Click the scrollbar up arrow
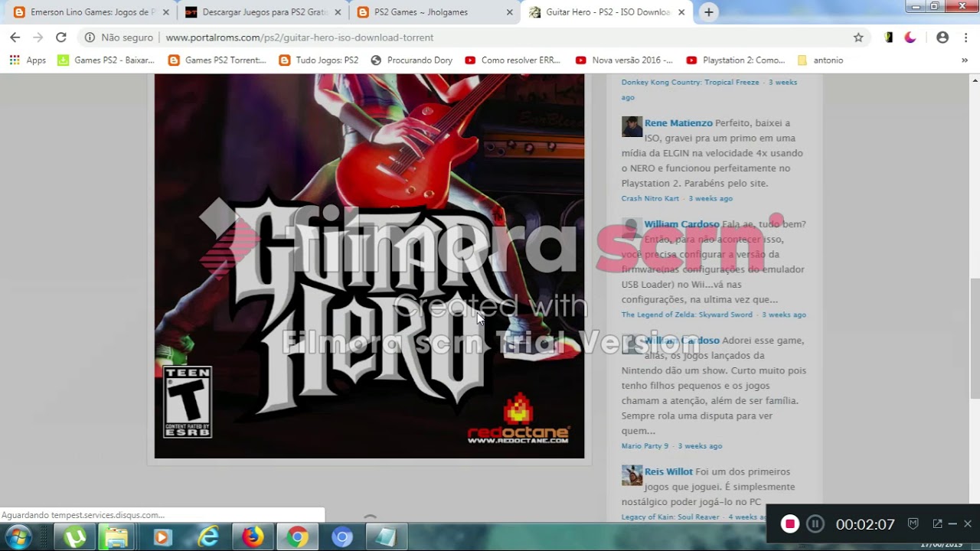The width and height of the screenshot is (980, 551). click(975, 80)
